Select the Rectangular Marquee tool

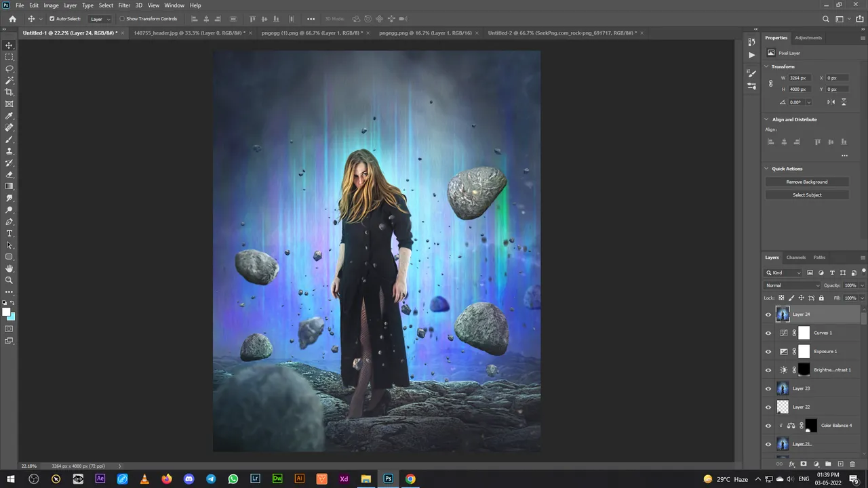coord(9,57)
